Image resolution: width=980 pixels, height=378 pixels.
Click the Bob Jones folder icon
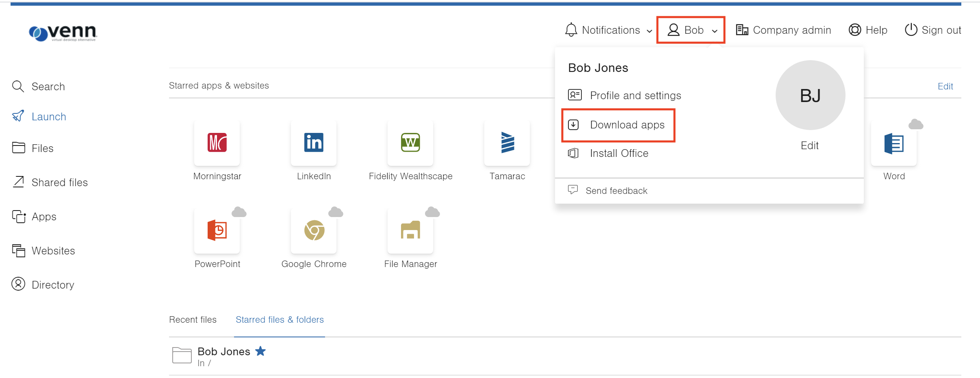(182, 355)
